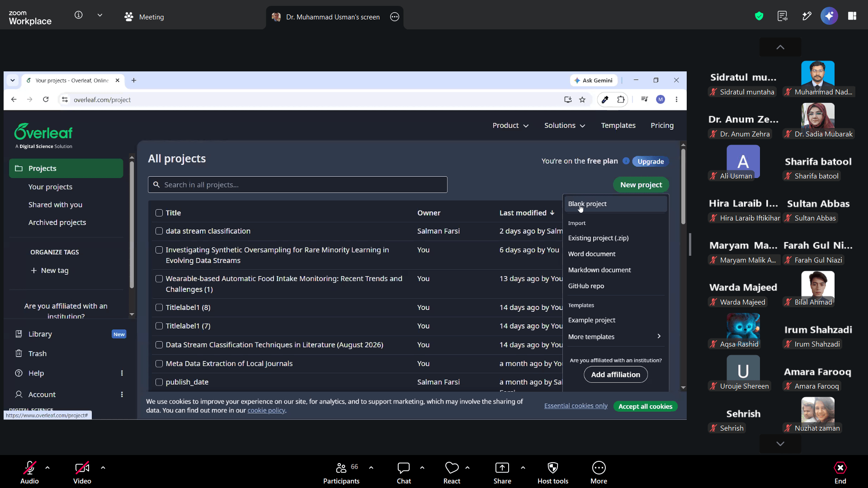Open the Zoom notes icon in top bar
868x488 pixels.
click(x=783, y=16)
